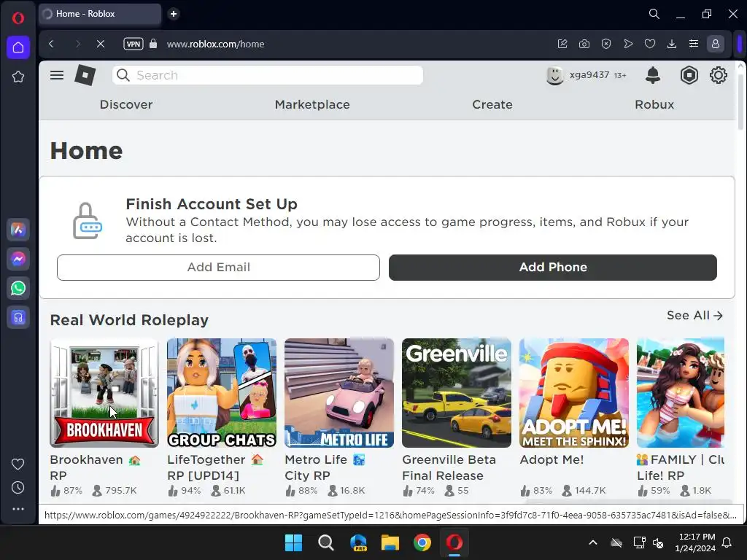Open the ad blocker shield icon
The width and height of the screenshot is (747, 560).
click(x=606, y=44)
